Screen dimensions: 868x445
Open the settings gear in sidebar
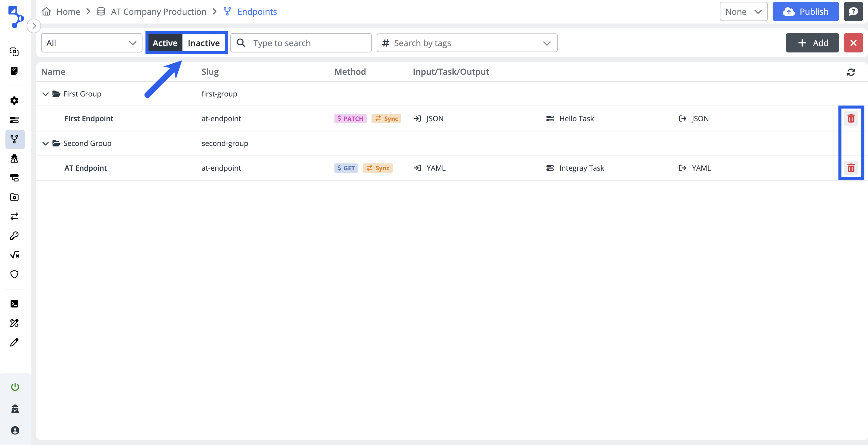[x=14, y=100]
